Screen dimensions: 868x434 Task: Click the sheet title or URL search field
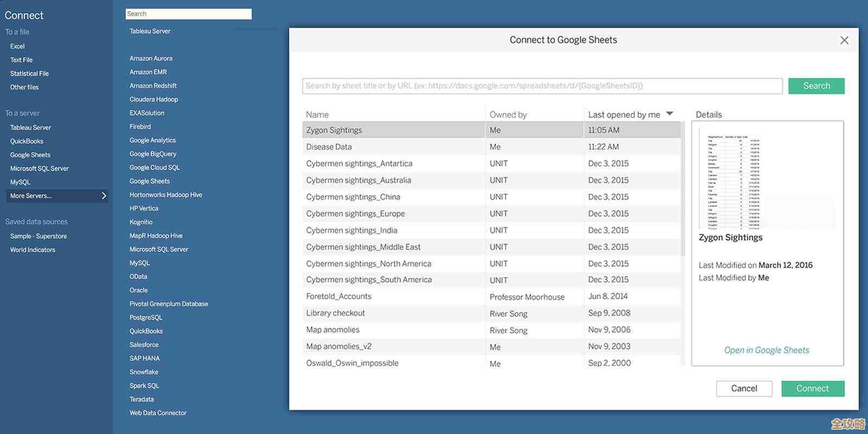pyautogui.click(x=542, y=86)
